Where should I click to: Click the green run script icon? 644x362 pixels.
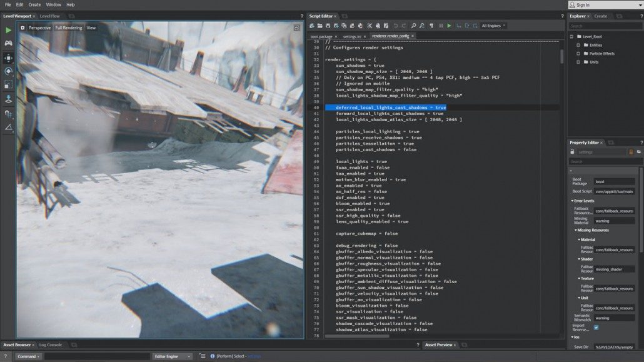coord(449,26)
